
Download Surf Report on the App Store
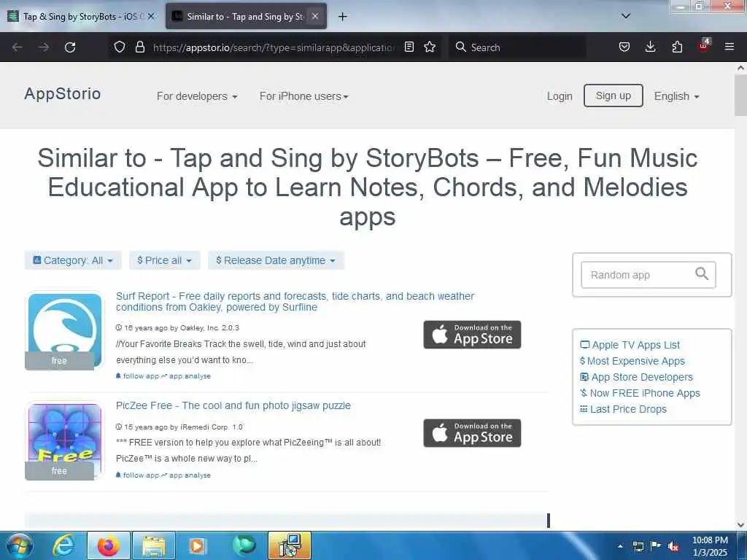[x=472, y=335]
